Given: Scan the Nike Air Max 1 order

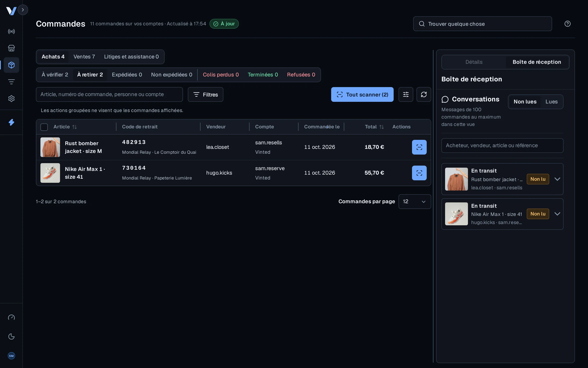Looking at the screenshot, I should [419, 173].
